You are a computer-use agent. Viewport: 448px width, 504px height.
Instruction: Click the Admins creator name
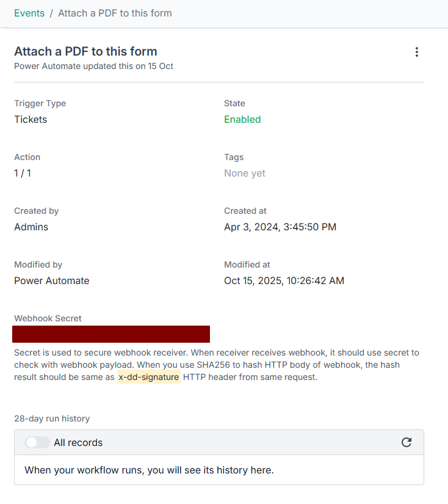click(x=31, y=227)
